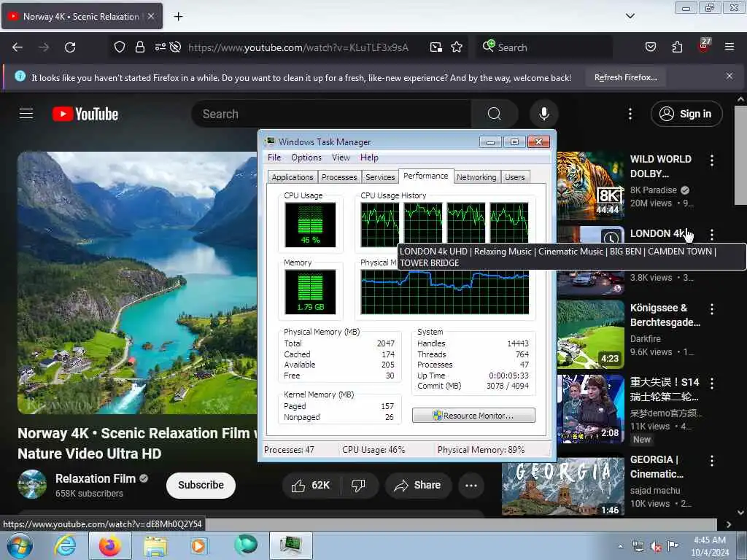Click the Sign in button

click(x=686, y=114)
